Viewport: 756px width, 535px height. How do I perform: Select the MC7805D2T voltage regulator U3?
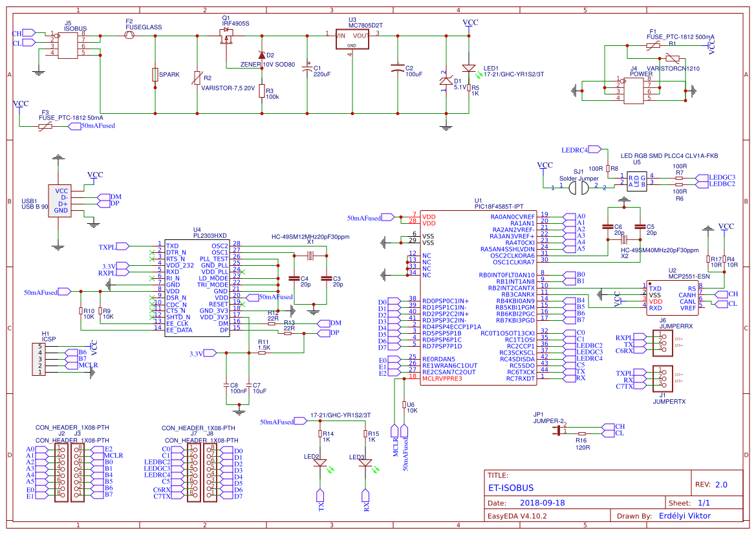coord(352,39)
